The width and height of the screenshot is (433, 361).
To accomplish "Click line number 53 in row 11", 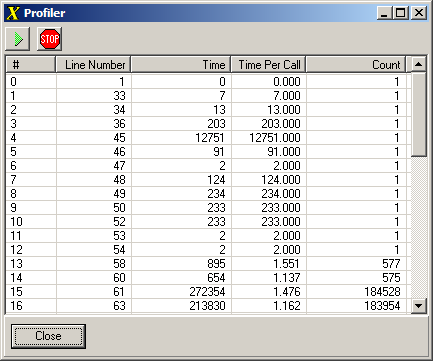I will pyautogui.click(x=119, y=236).
